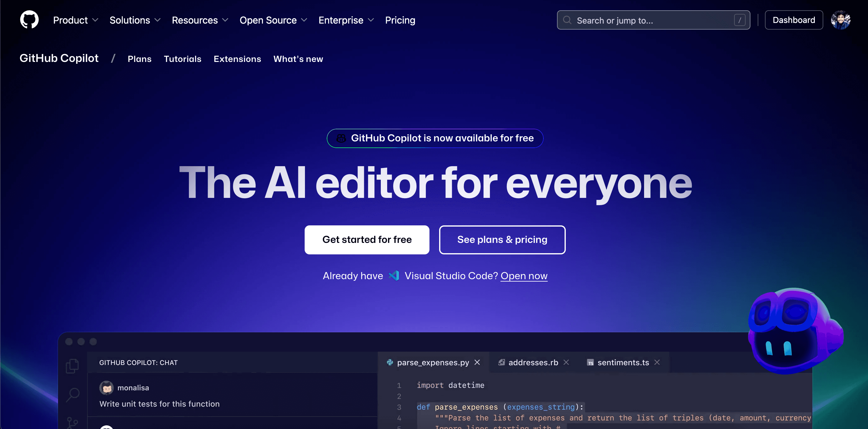Switch to the addresses.rb editor tab
Image resolution: width=868 pixels, height=429 pixels.
point(533,362)
